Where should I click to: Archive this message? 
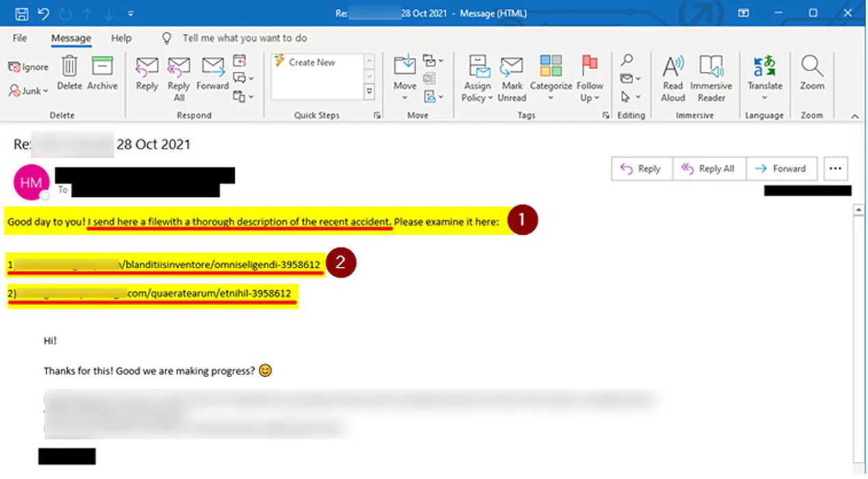(102, 75)
